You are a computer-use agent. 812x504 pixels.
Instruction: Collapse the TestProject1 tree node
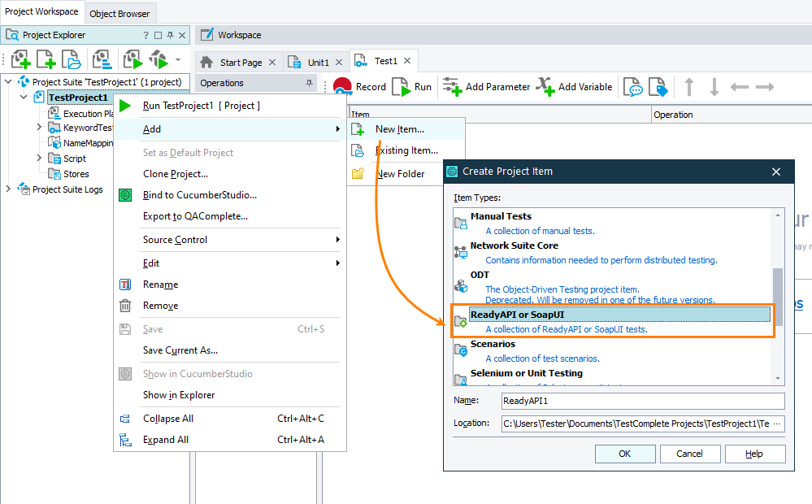click(x=23, y=97)
